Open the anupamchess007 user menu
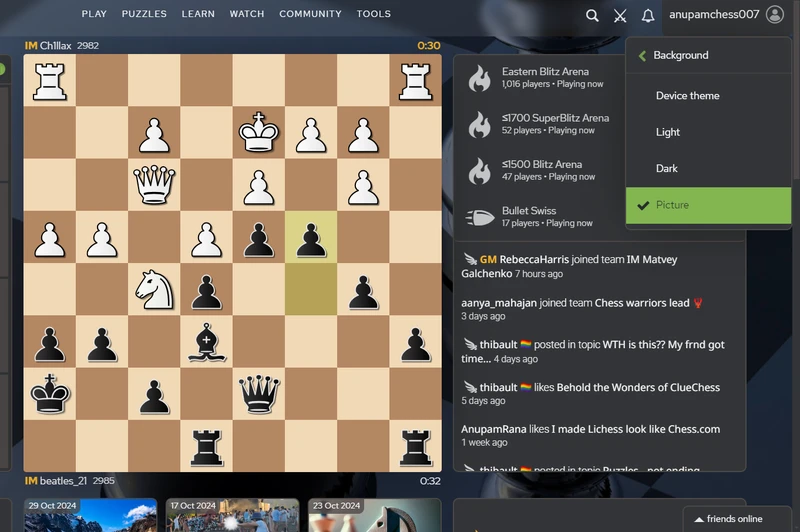The width and height of the screenshot is (800, 532). click(x=713, y=15)
